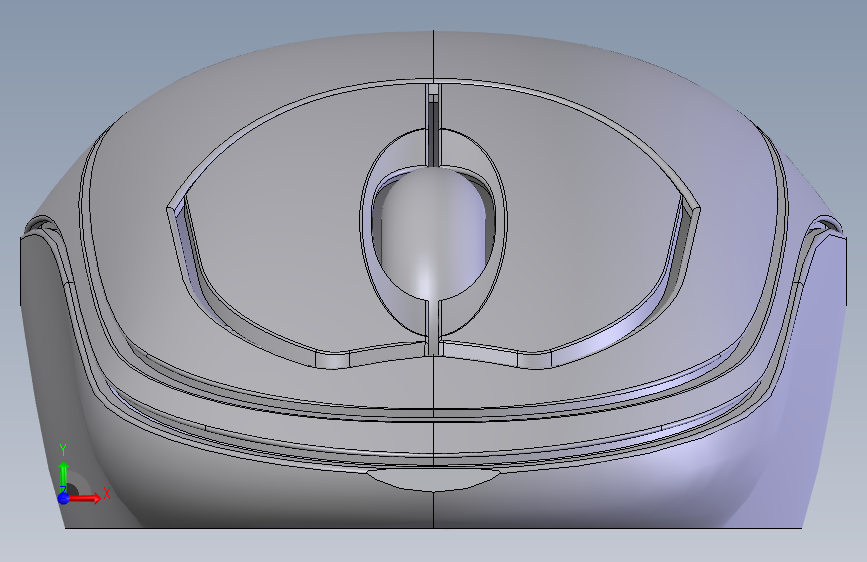Click the green Y axis arrow of triad
Image resolution: width=867 pixels, height=562 pixels.
pos(64,475)
